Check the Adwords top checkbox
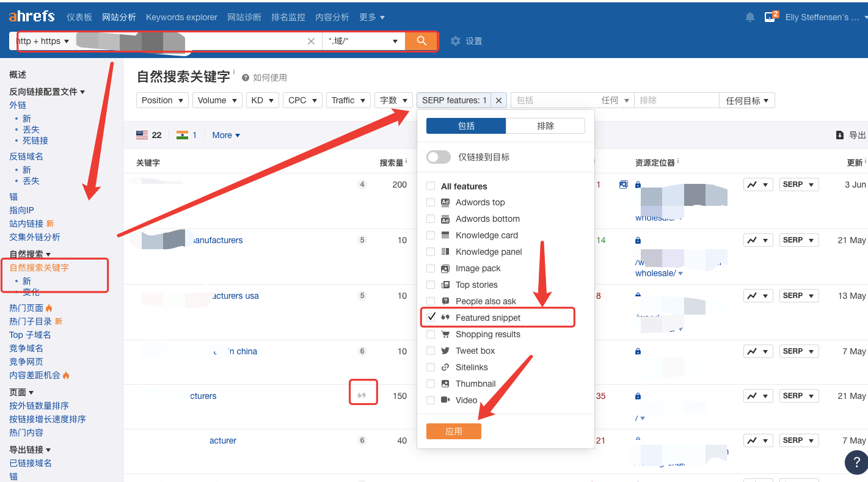Screen dimensions: 868x482 [x=431, y=202]
